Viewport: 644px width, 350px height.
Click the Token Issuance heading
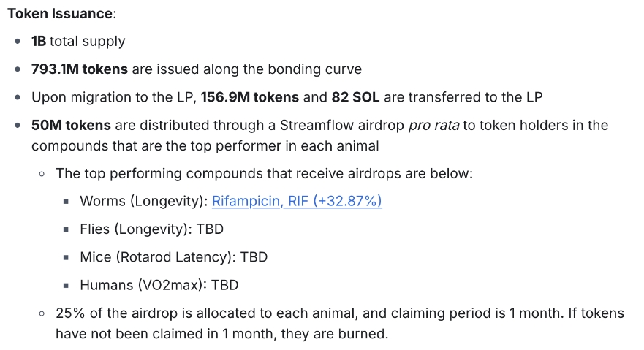[x=61, y=14]
